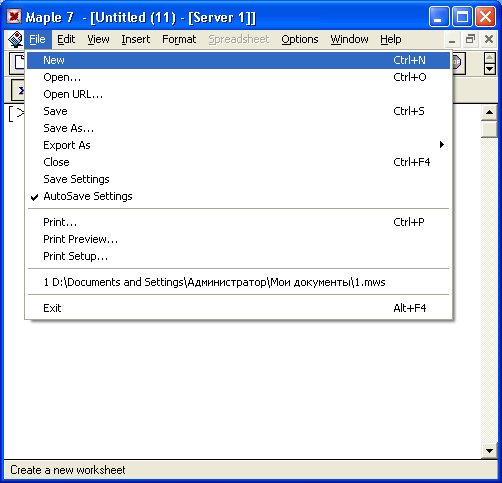The height and width of the screenshot is (483, 502).
Task: Close the File menu via its title
Action: (x=37, y=39)
